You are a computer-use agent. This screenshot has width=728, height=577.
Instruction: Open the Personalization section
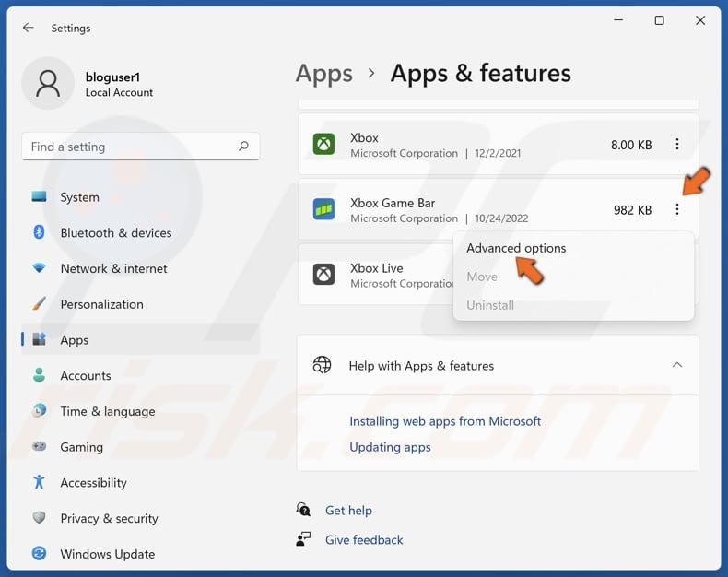101,304
